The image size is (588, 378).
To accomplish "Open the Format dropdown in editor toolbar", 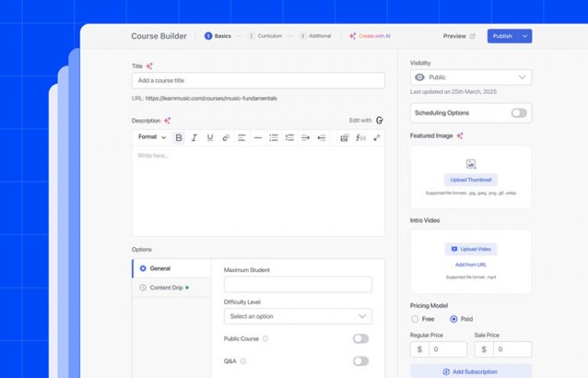I will click(152, 138).
